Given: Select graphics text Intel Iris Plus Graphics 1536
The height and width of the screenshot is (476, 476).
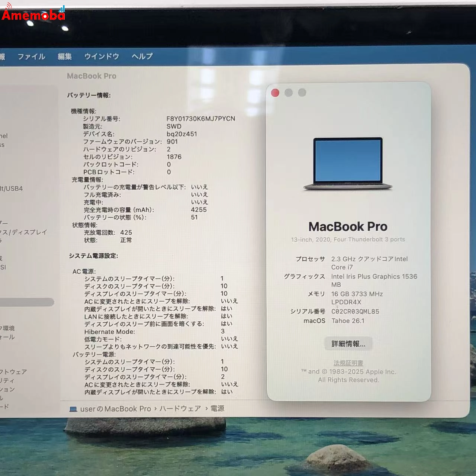Looking at the screenshot, I should 374,277.
